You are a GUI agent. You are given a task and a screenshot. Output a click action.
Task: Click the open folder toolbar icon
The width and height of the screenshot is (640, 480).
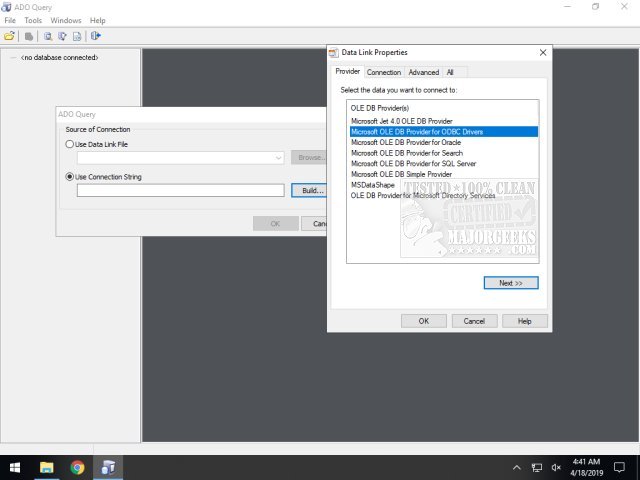click(x=9, y=36)
